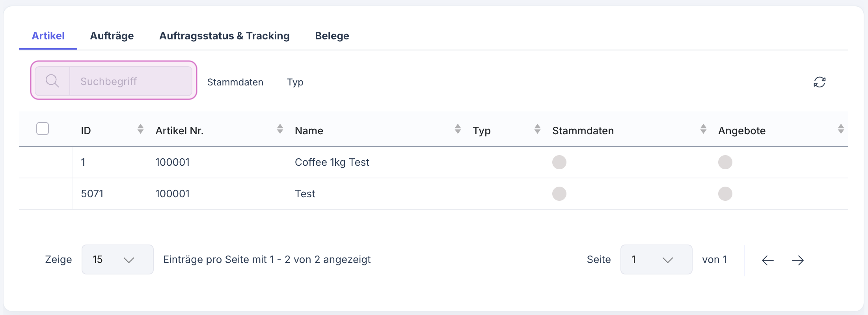Open the Seite page number dropdown
This screenshot has height=315, width=868.
click(656, 259)
